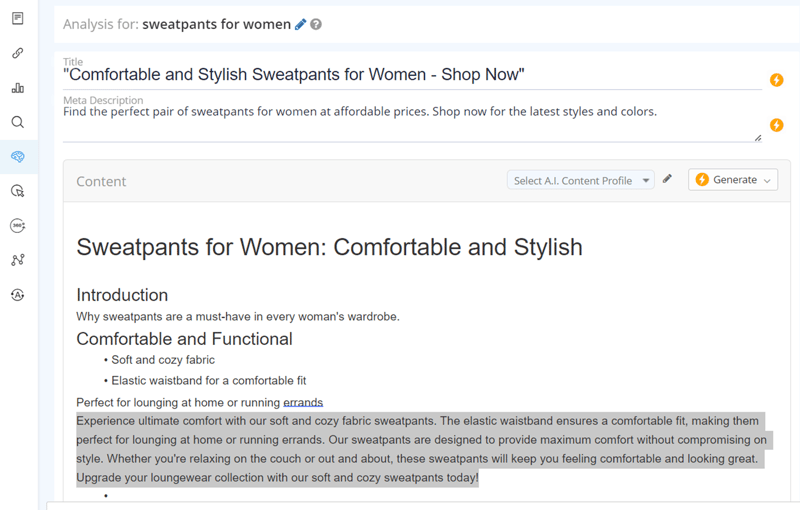
Task: Generate title with the orange lightning icon
Action: tap(776, 80)
